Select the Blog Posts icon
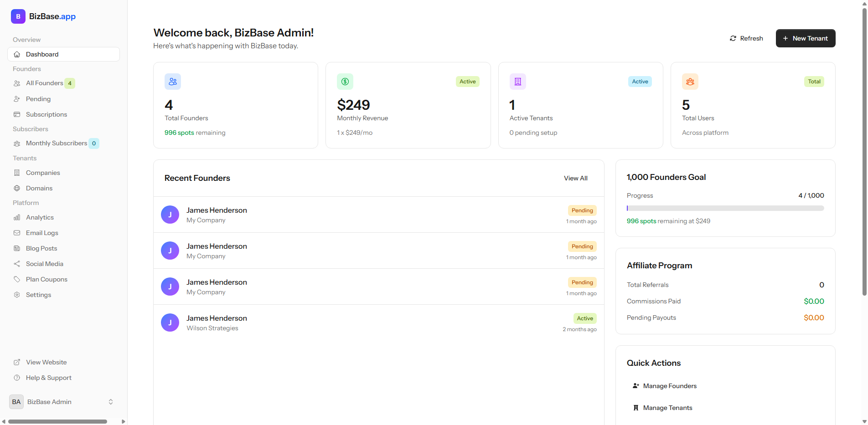 tap(17, 248)
